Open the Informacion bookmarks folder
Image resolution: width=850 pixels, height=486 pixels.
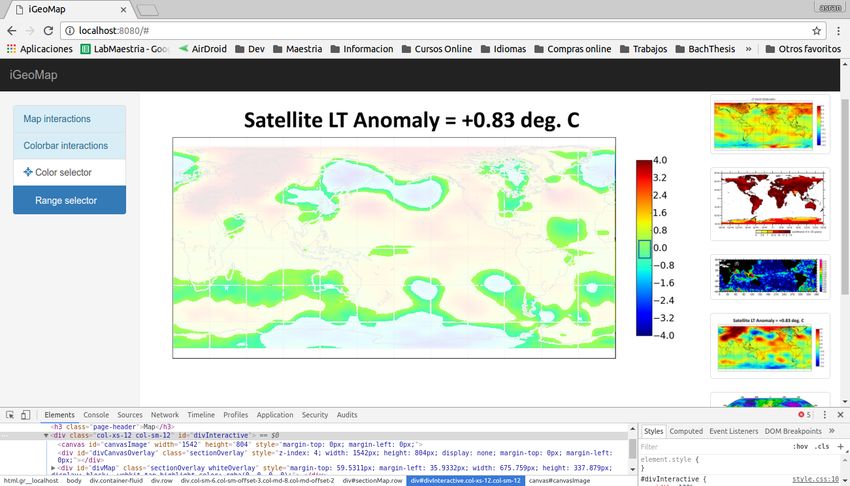362,49
